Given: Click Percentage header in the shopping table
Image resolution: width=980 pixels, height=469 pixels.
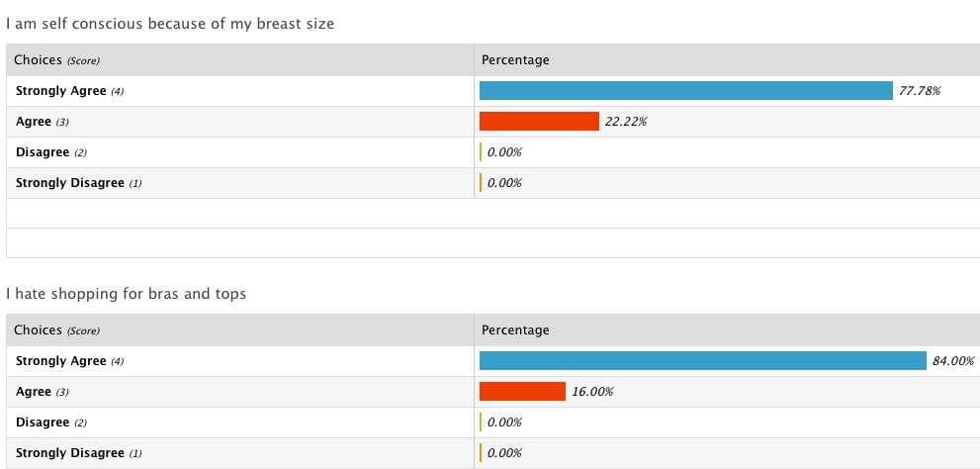Looking at the screenshot, I should coord(515,330).
